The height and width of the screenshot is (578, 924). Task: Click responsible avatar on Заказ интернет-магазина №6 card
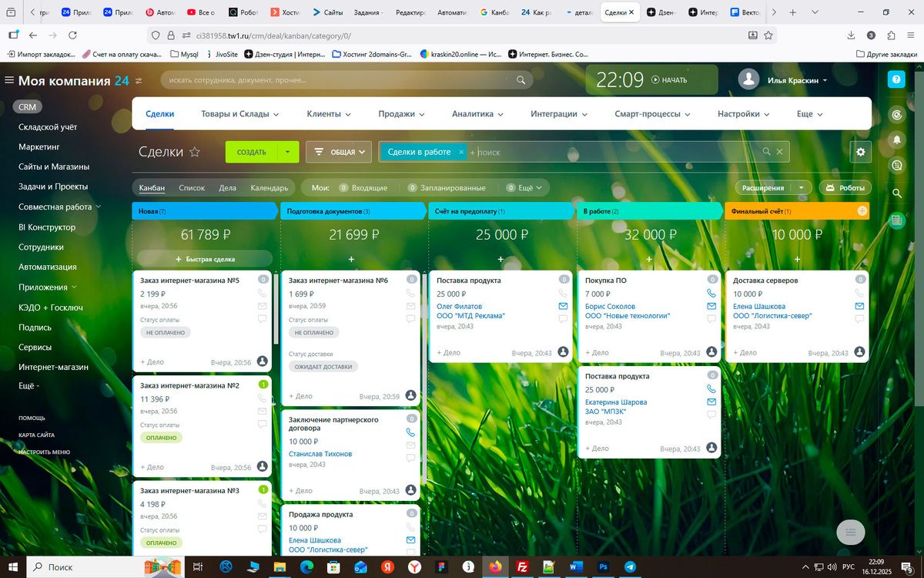click(x=410, y=395)
